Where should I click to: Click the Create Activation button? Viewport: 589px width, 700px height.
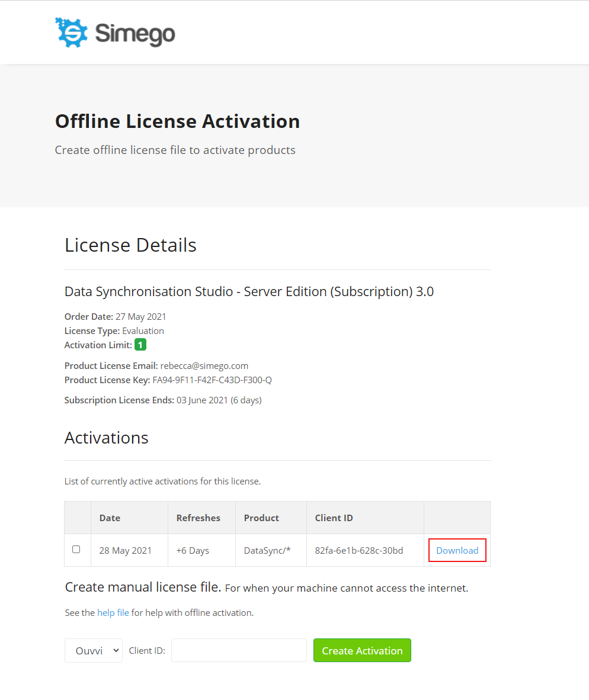tap(362, 650)
